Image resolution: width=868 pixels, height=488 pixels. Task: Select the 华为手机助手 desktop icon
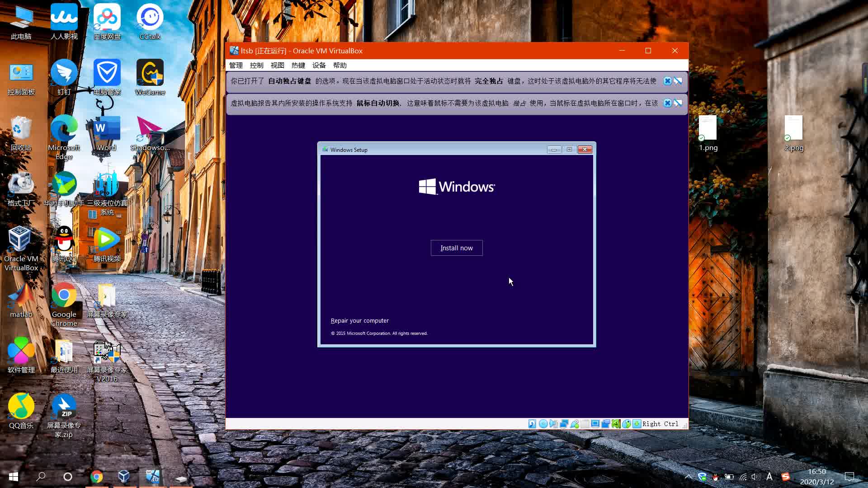pyautogui.click(x=64, y=189)
